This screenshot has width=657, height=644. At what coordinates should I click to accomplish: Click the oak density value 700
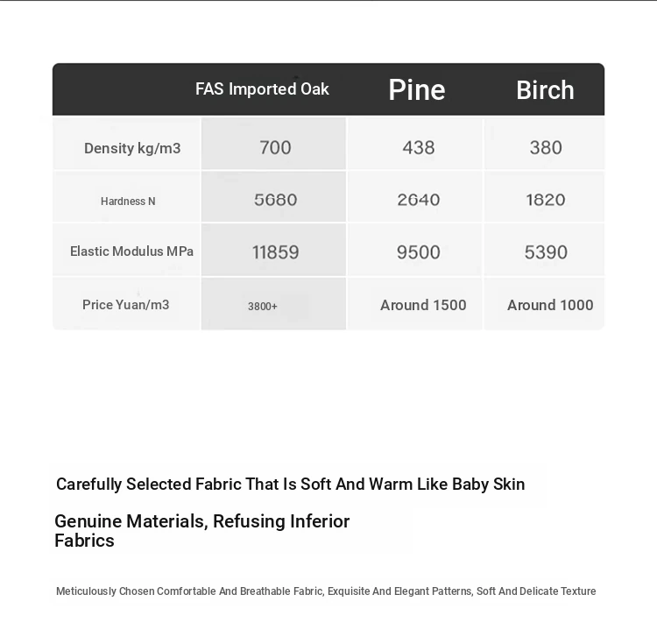click(275, 148)
